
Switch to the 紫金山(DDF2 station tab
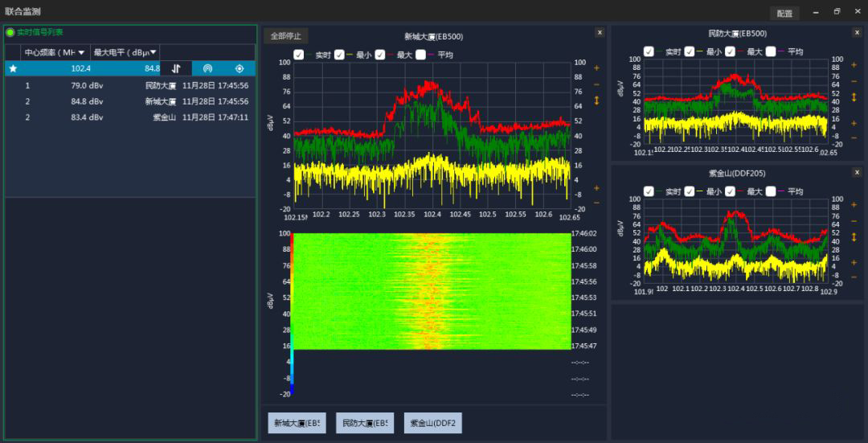tap(433, 423)
